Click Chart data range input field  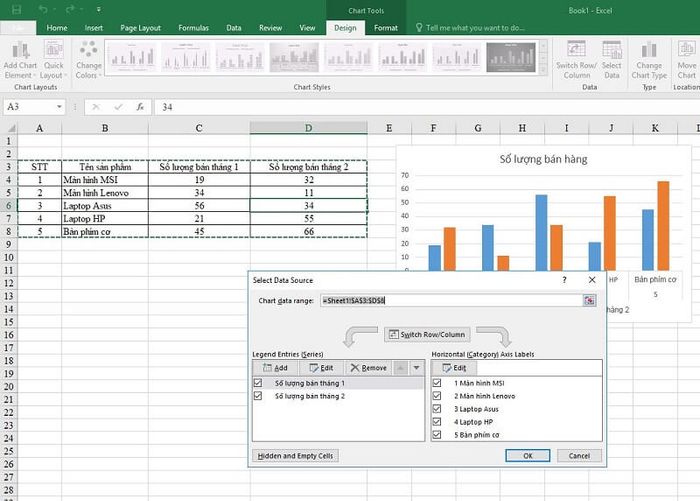(451, 301)
